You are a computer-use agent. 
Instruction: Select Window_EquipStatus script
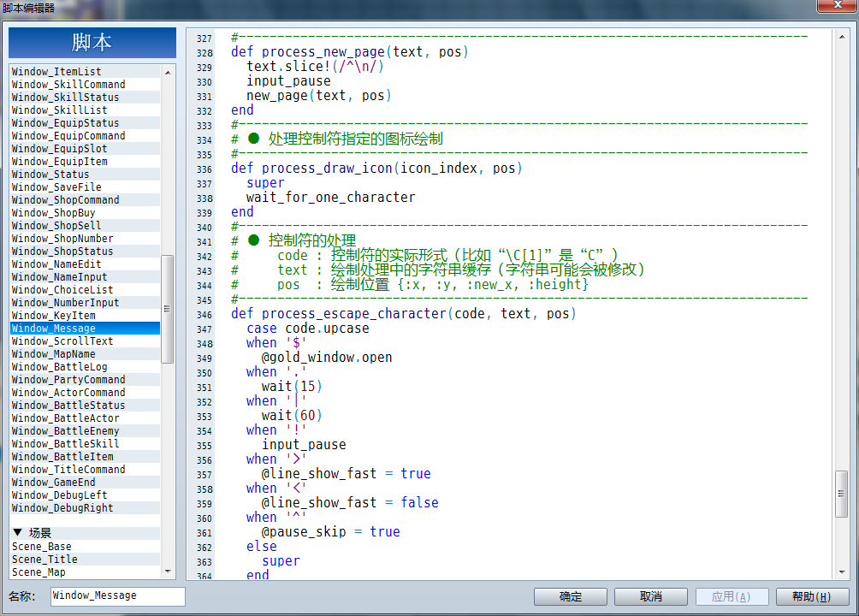86,122
